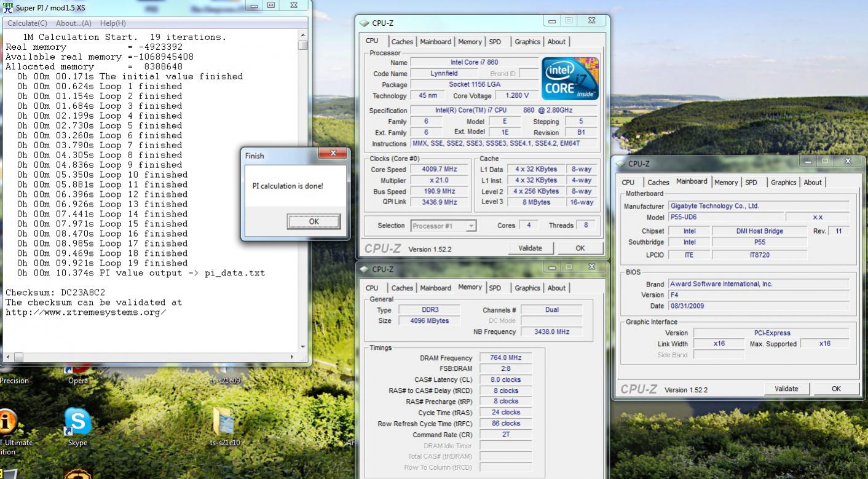This screenshot has width=868, height=479.
Task: Click the Code Name Lynnfield field
Action: (x=443, y=74)
